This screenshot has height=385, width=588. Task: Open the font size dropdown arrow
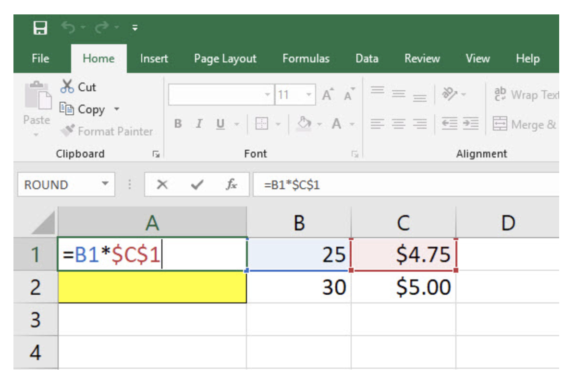[310, 95]
